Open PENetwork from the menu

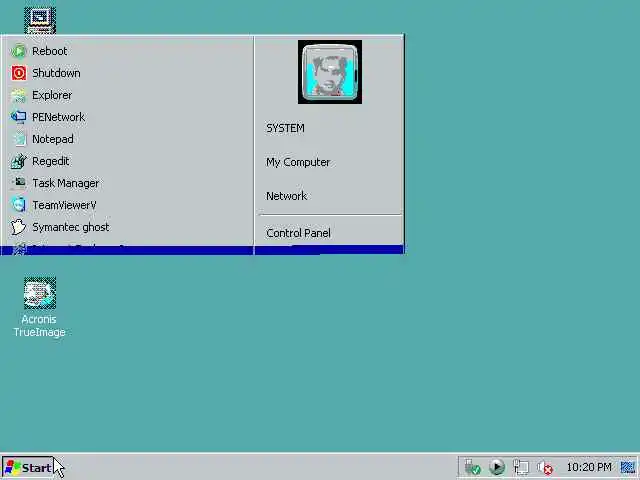coord(127,117)
